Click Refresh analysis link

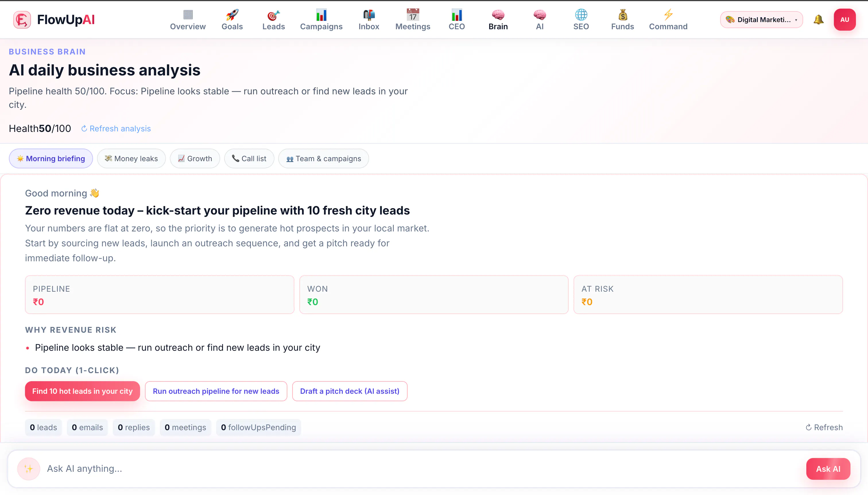[116, 128]
